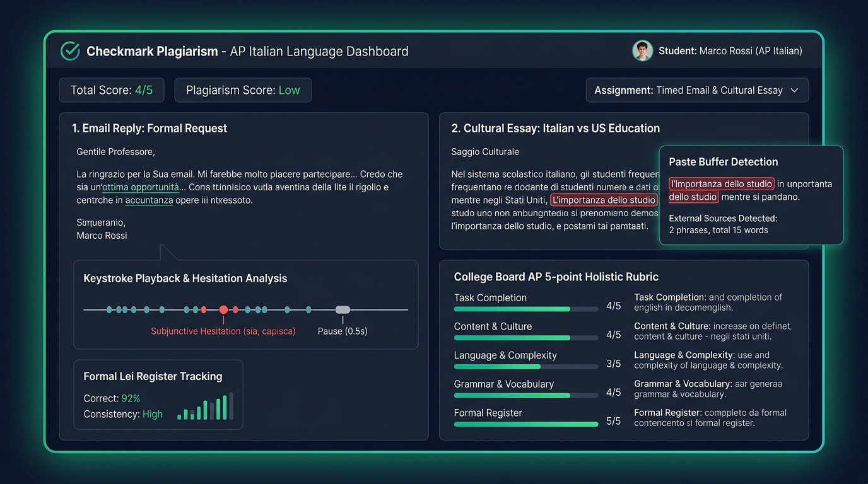Open Marco Rossi's student avatar
This screenshot has width=868, height=484.
(x=642, y=51)
